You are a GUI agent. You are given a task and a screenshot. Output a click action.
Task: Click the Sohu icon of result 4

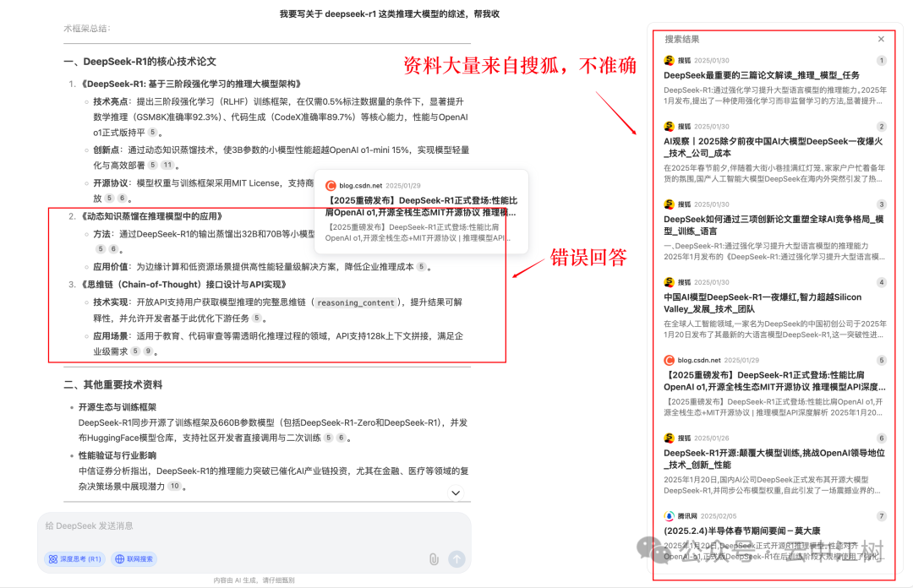669,282
